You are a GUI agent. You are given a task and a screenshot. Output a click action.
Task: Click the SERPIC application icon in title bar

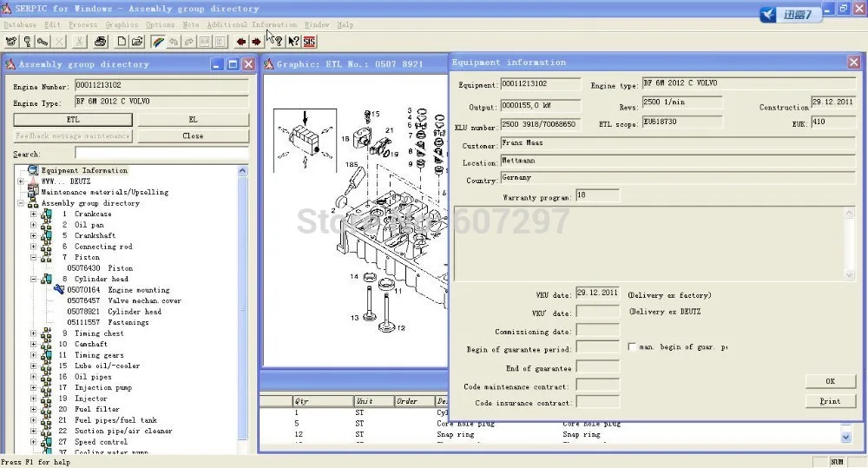coord(5,9)
